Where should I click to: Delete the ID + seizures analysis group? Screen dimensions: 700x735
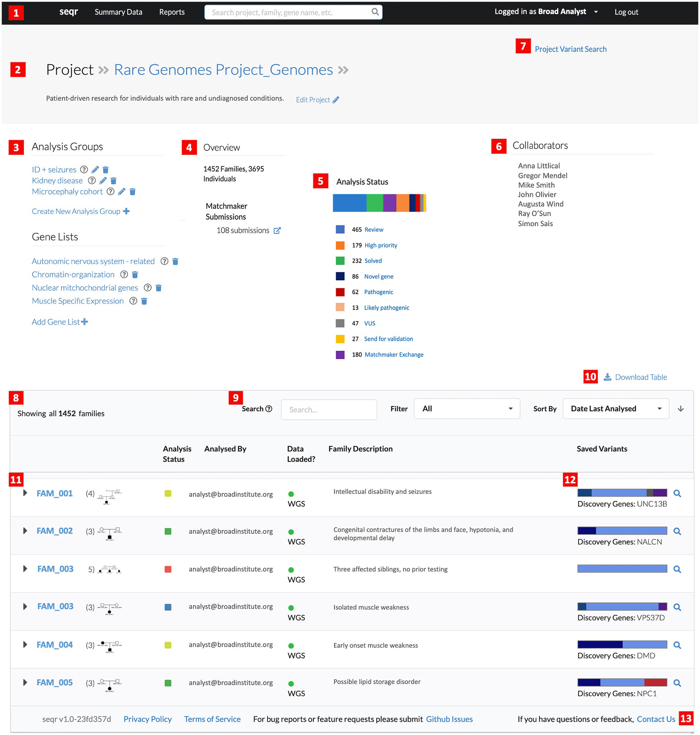106,169
